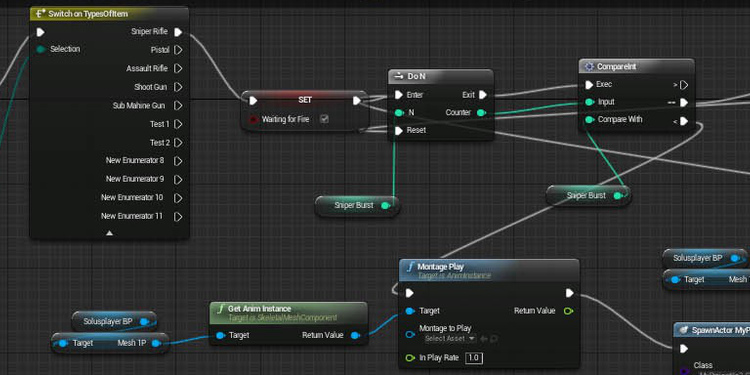Collapse the Switch node pin list arrow
This screenshot has width=750, height=375.
(x=110, y=233)
